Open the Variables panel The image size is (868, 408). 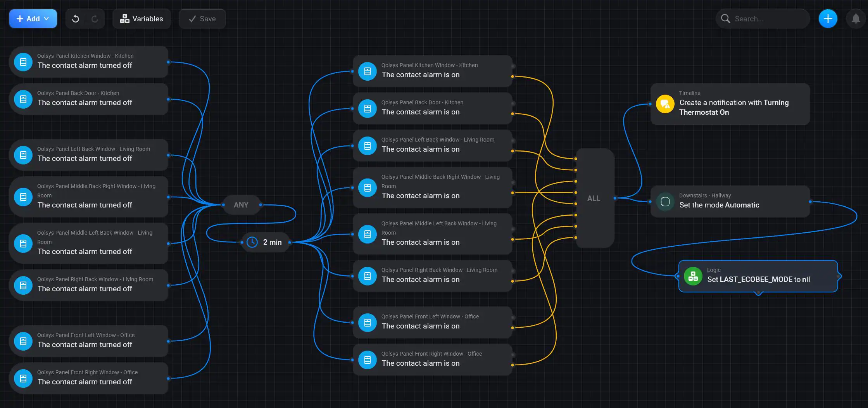[x=142, y=19]
